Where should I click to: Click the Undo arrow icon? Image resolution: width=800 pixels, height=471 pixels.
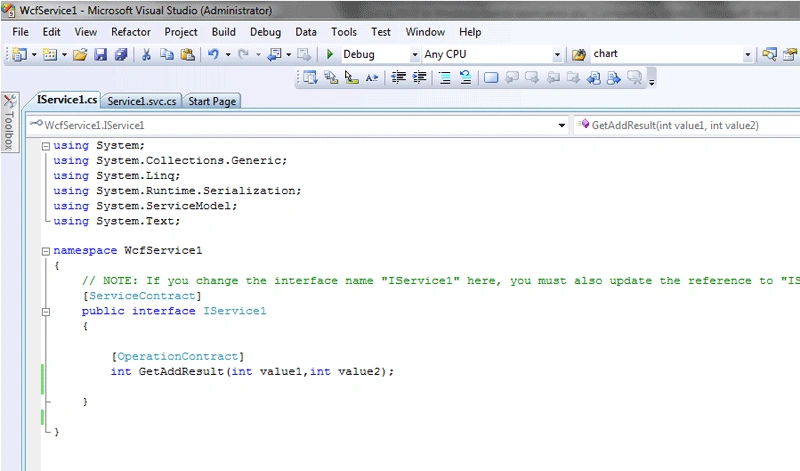(213, 54)
